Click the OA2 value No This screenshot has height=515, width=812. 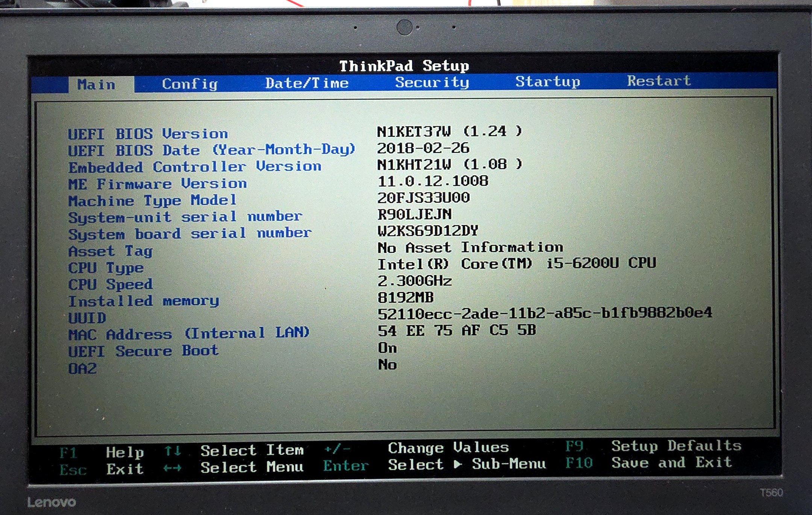[387, 365]
